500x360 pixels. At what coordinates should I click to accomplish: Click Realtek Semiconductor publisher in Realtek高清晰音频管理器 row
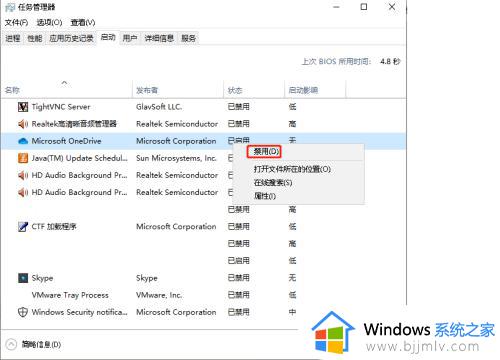pyautogui.click(x=177, y=124)
